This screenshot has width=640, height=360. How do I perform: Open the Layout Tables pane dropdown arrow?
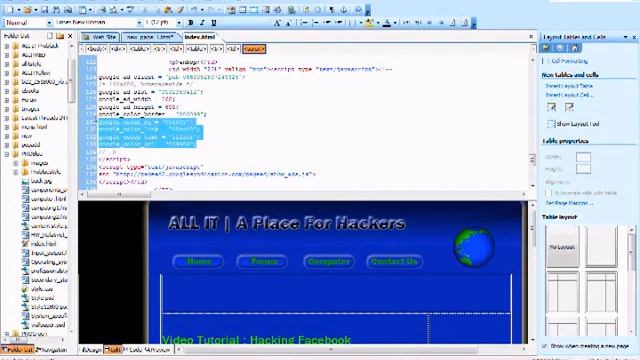625,37
